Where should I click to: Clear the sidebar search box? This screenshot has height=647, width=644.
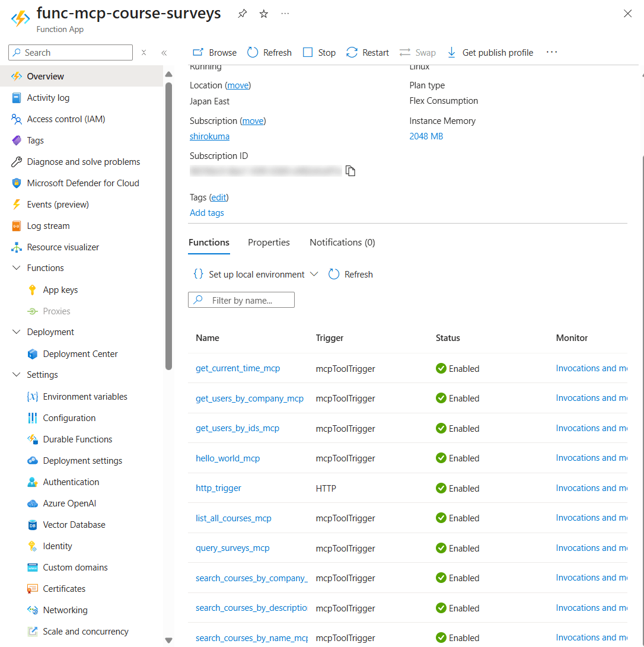(x=144, y=52)
